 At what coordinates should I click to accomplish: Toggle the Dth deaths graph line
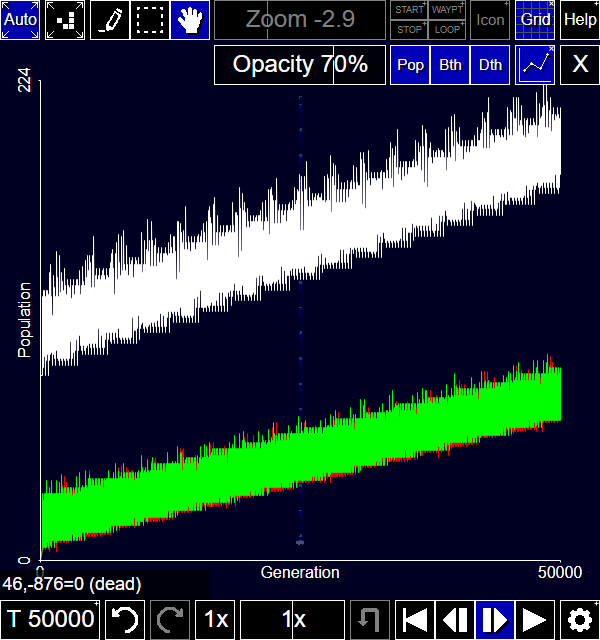pos(490,65)
